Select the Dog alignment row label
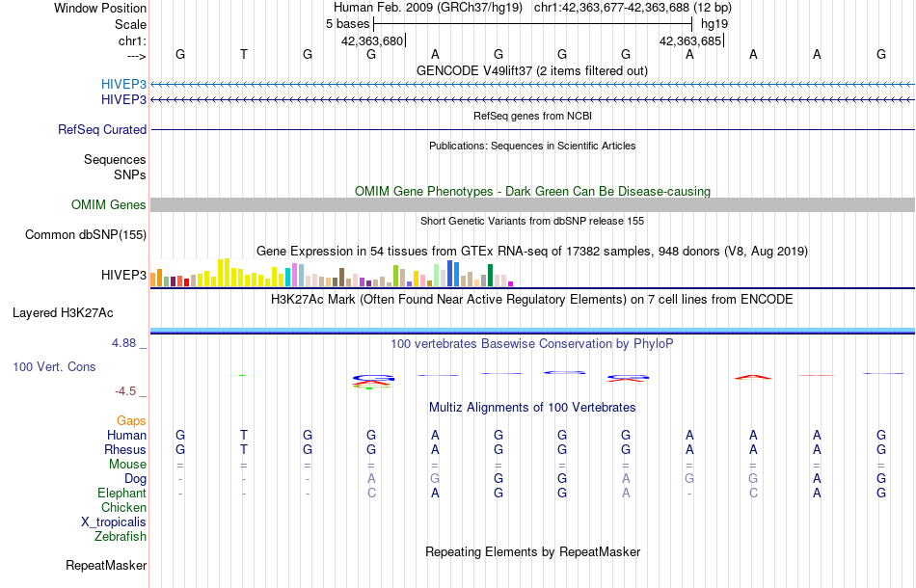The image size is (916, 588). 136,479
